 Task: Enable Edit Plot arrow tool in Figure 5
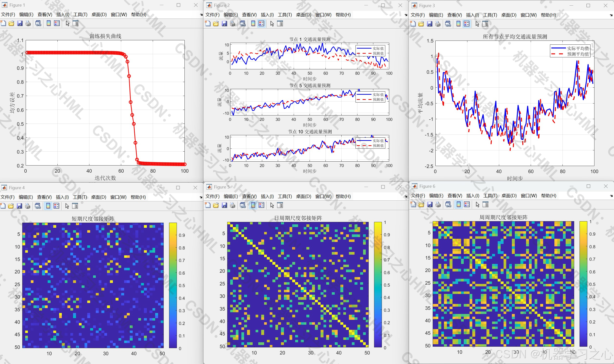click(x=272, y=205)
